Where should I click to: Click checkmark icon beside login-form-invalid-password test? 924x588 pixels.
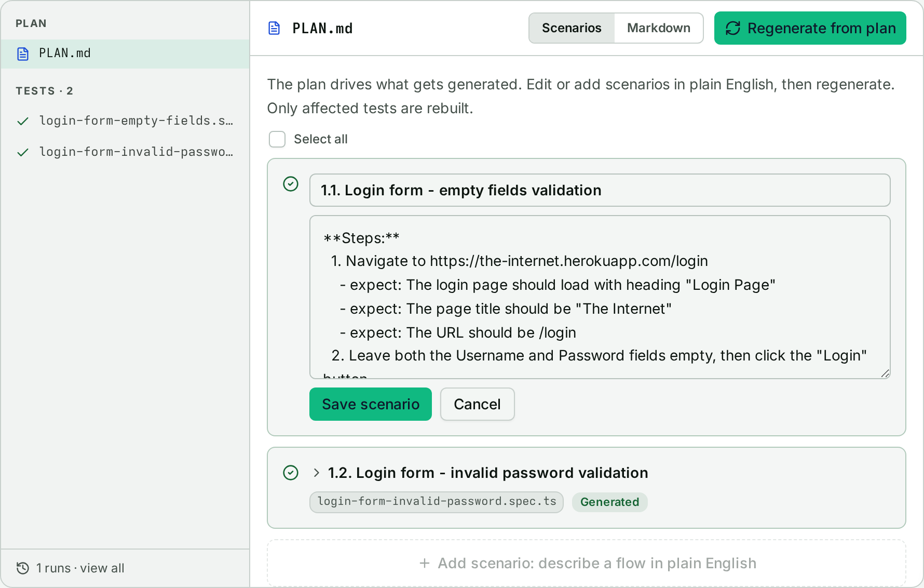[x=22, y=152]
